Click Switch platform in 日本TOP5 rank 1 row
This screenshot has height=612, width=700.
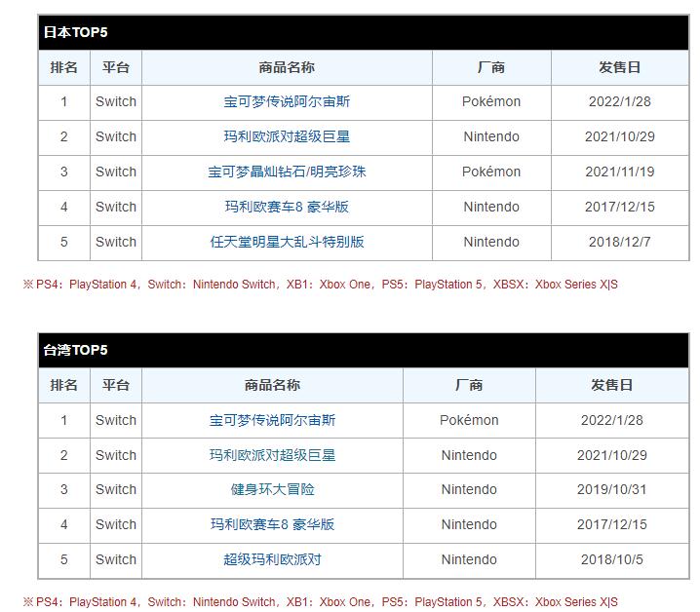click(116, 101)
